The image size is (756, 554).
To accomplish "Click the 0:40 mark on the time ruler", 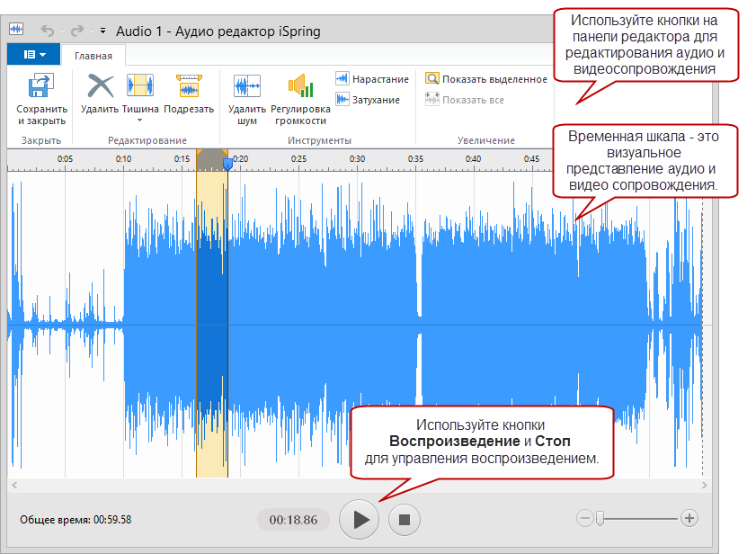I will click(474, 159).
